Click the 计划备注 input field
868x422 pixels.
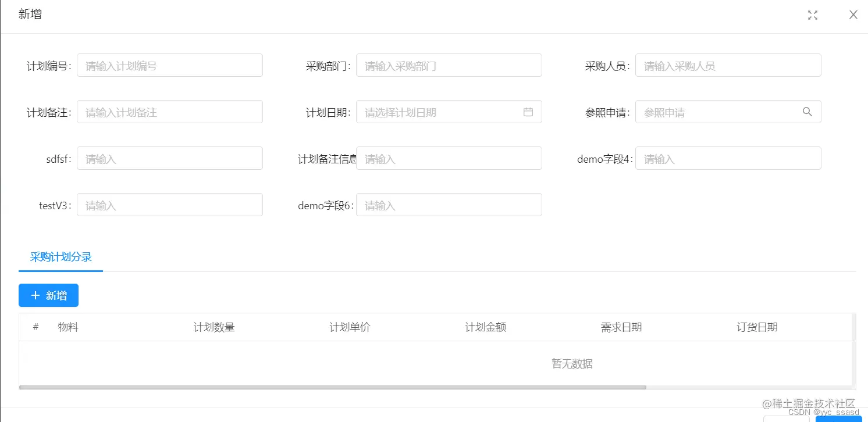tap(170, 111)
